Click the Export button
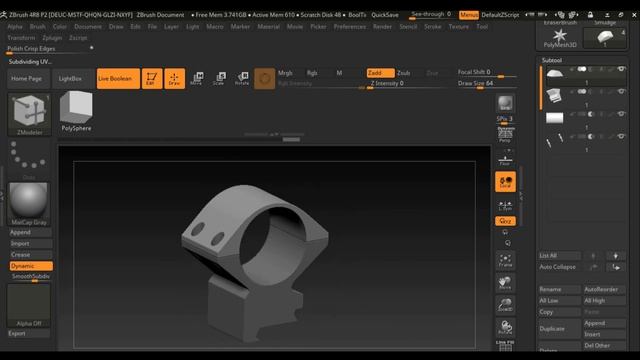Screen dimensions: 640x360 (29, 333)
